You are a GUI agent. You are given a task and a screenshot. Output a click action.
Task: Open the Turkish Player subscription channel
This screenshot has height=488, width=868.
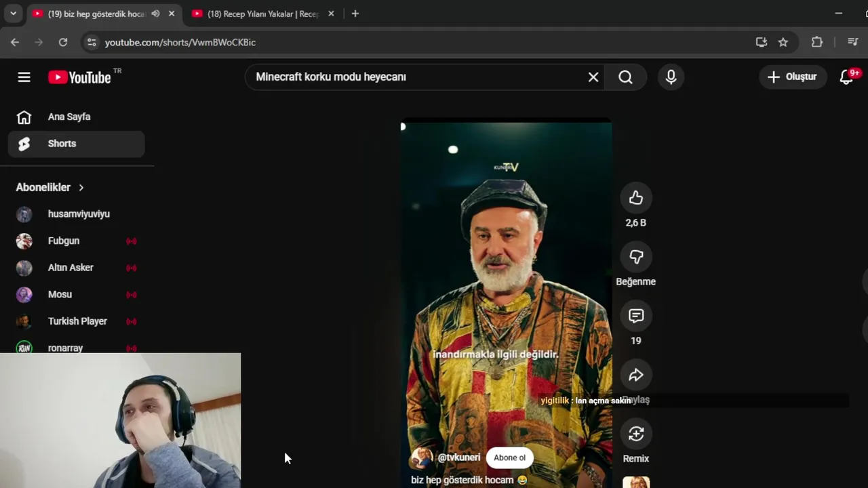76,321
